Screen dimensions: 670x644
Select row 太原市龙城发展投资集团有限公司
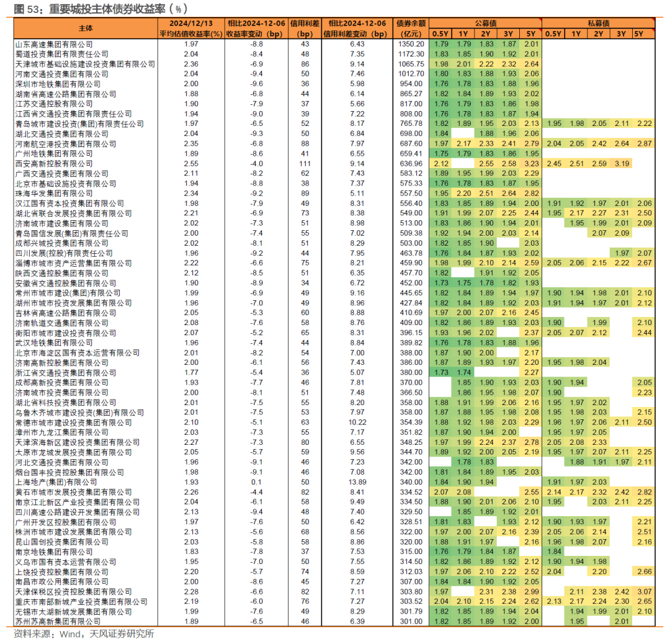334,452
